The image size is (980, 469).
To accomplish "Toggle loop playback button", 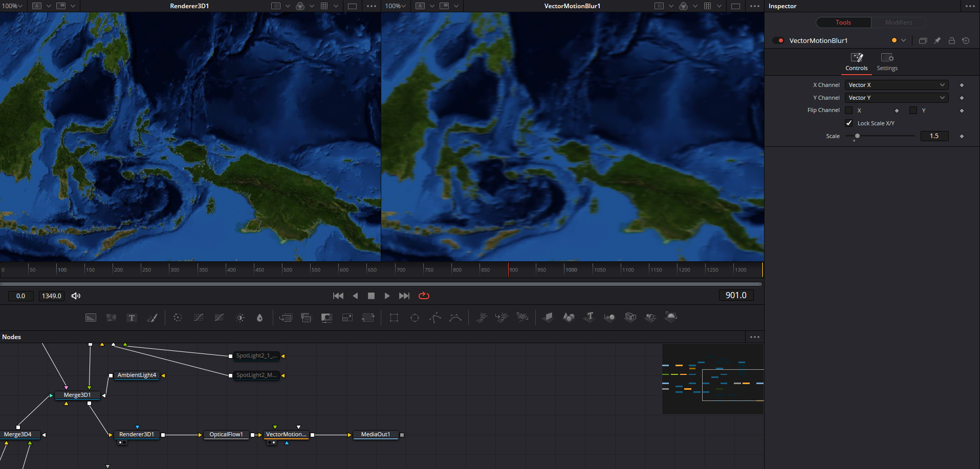I will pos(424,296).
